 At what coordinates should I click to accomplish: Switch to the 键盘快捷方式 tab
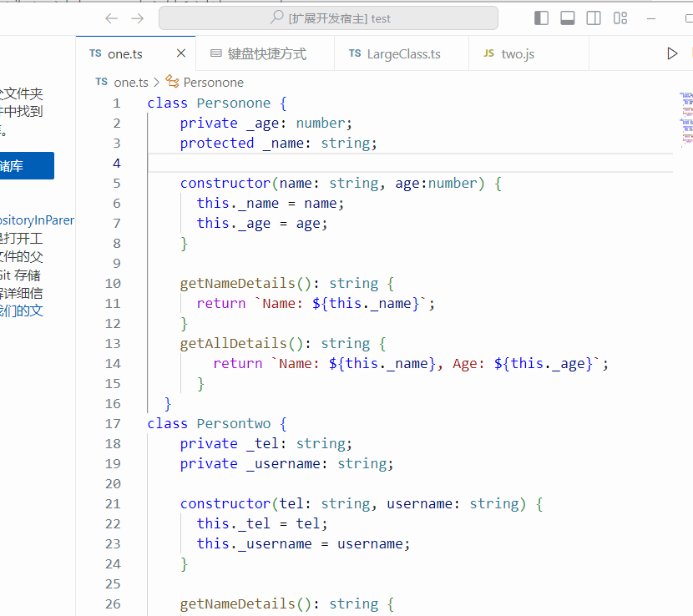pos(265,53)
